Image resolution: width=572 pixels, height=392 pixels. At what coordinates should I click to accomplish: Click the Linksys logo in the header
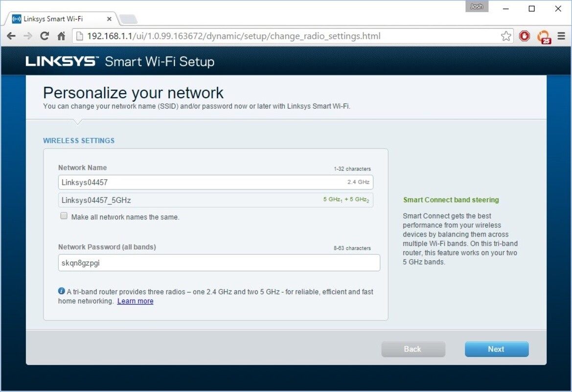click(62, 61)
